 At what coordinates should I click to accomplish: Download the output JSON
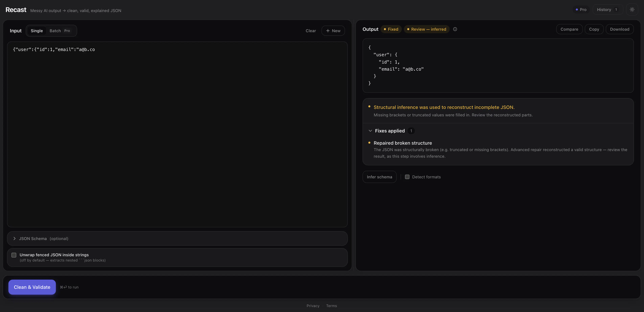(x=619, y=29)
